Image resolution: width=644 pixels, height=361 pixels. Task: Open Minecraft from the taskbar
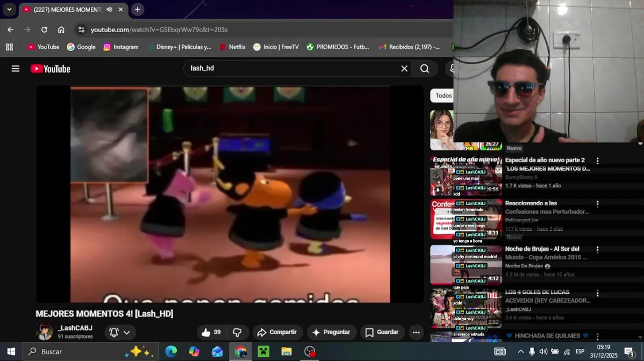[x=264, y=351]
